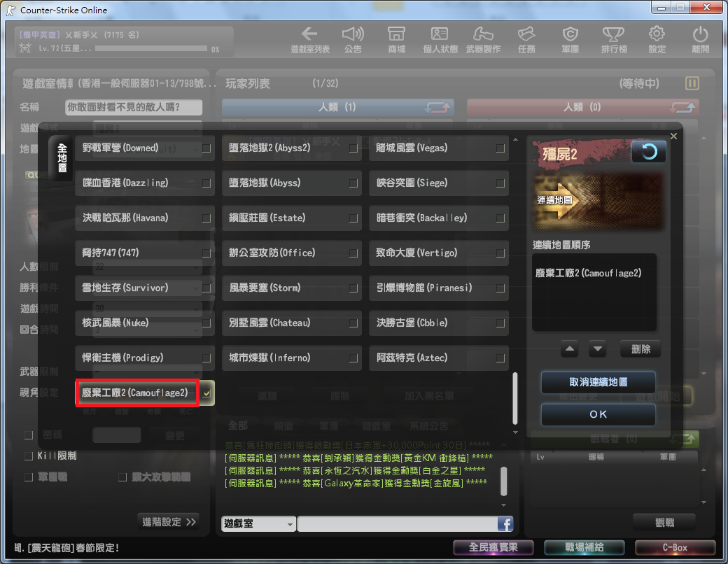Click the map list scrollbar thumb
Image resolution: width=728 pixels, height=564 pixels.
pyautogui.click(x=515, y=398)
